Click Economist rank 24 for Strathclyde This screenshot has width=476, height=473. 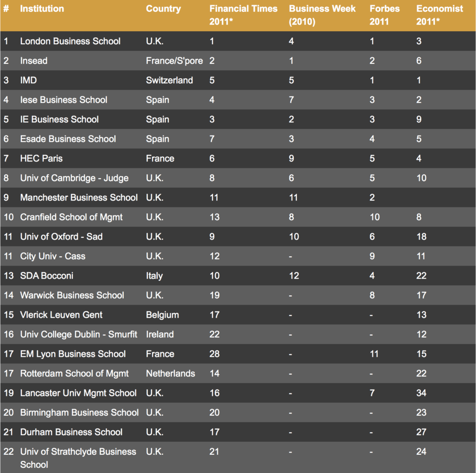tap(421, 452)
